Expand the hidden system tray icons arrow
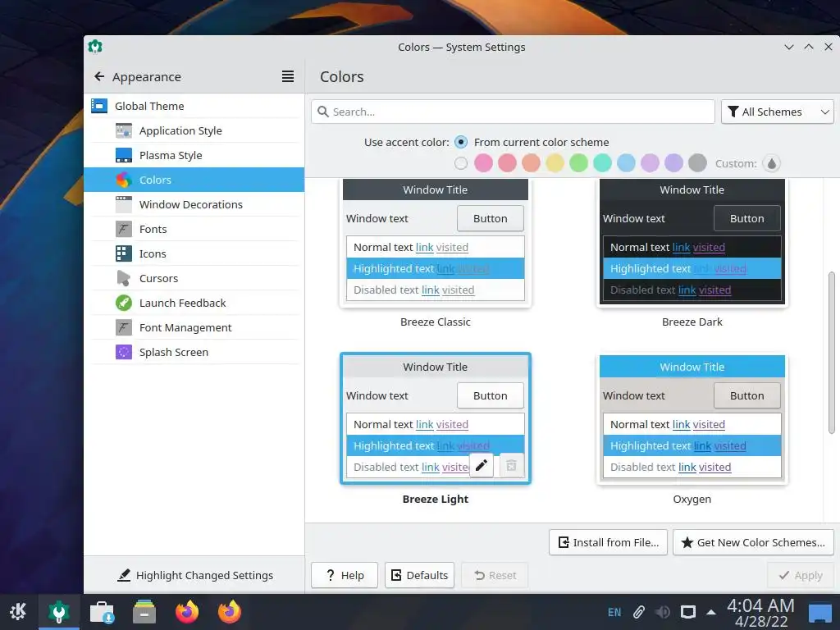This screenshot has width=840, height=630. click(711, 612)
